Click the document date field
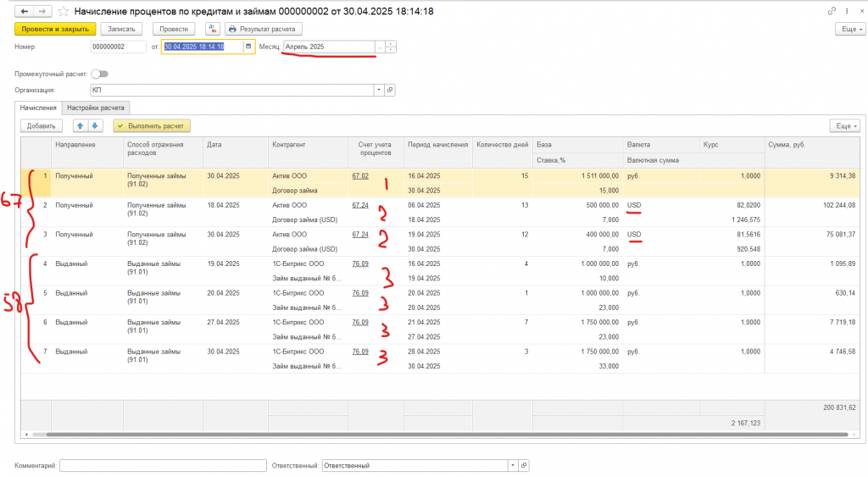Image resolution: width=868 pixels, height=477 pixels. point(202,47)
